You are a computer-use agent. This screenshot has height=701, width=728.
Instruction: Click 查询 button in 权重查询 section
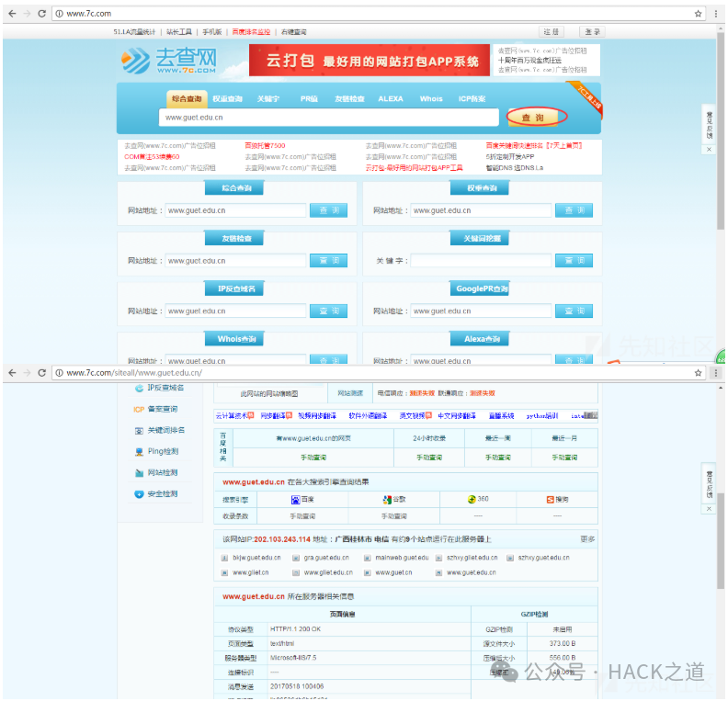point(574,210)
